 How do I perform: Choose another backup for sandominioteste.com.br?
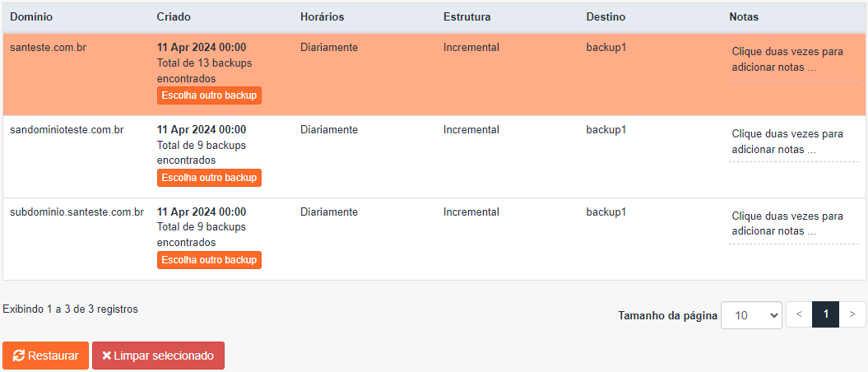click(209, 178)
